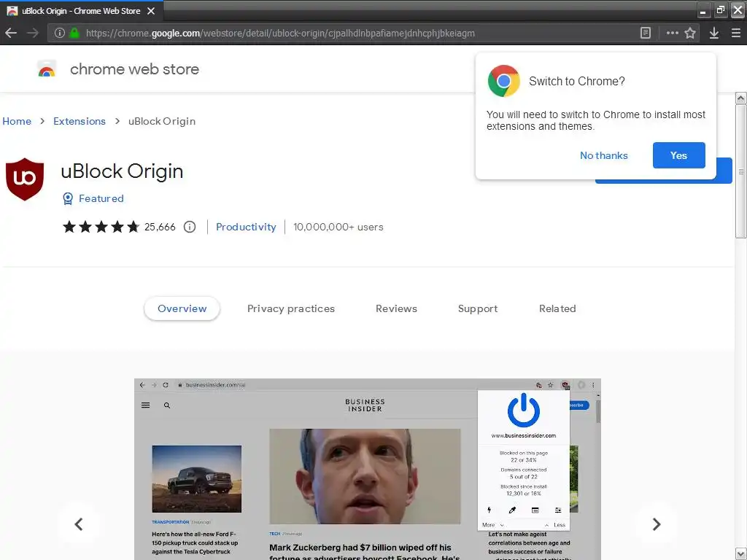The image size is (747, 560).
Task: Open the page actions three-dots menu
Action: [672, 33]
